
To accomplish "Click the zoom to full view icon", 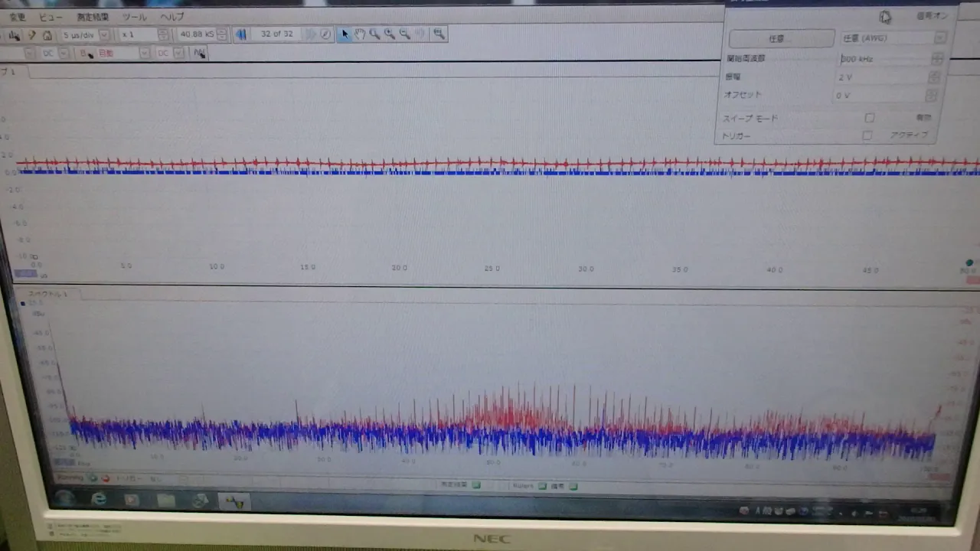I will click(438, 34).
